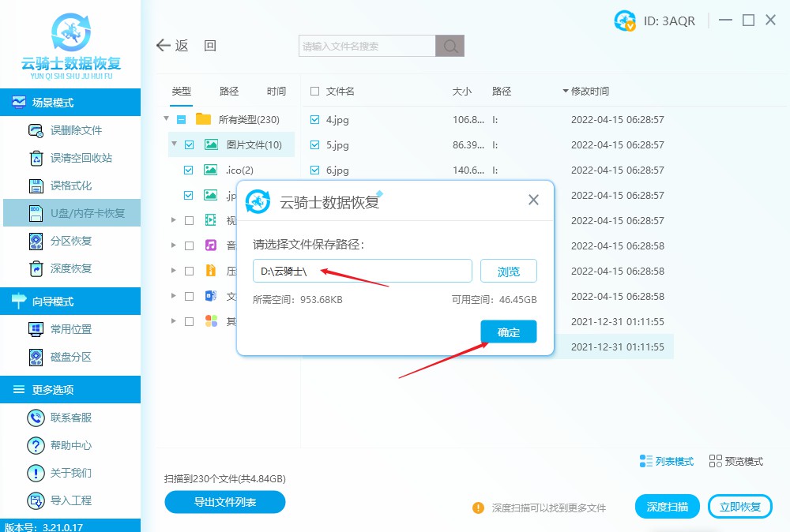Screen dimensions: 790x532
Task: Toggle the select-all 文件名 header checkbox
Action: tap(315, 92)
